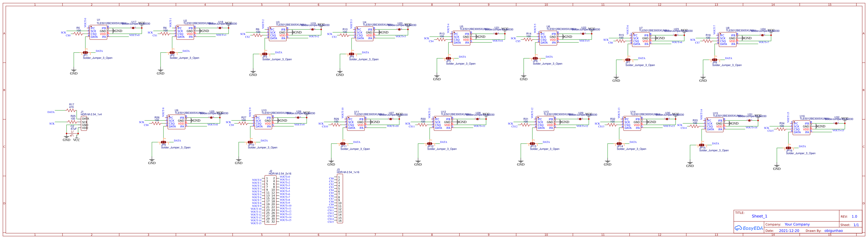Select the U3 sensor chip symbol
The height and width of the screenshot is (239, 868).
278,34
